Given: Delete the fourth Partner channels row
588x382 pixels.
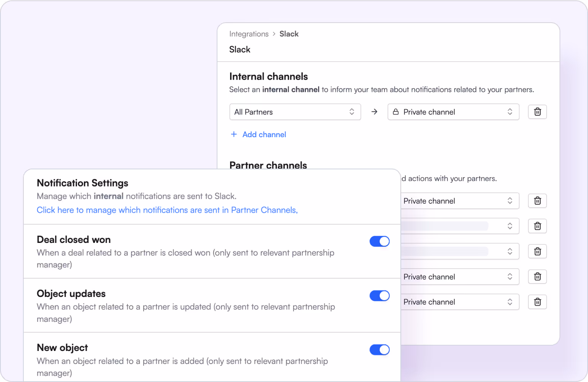Looking at the screenshot, I should (x=537, y=277).
